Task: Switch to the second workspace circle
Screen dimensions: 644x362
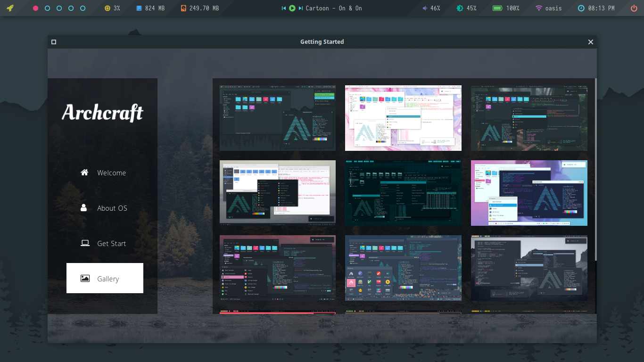Action: 47,8
